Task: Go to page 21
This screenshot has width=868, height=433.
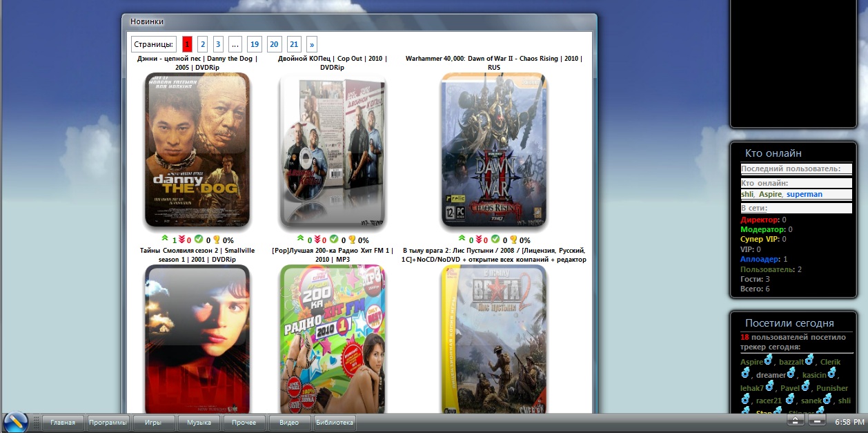Action: pyautogui.click(x=294, y=44)
